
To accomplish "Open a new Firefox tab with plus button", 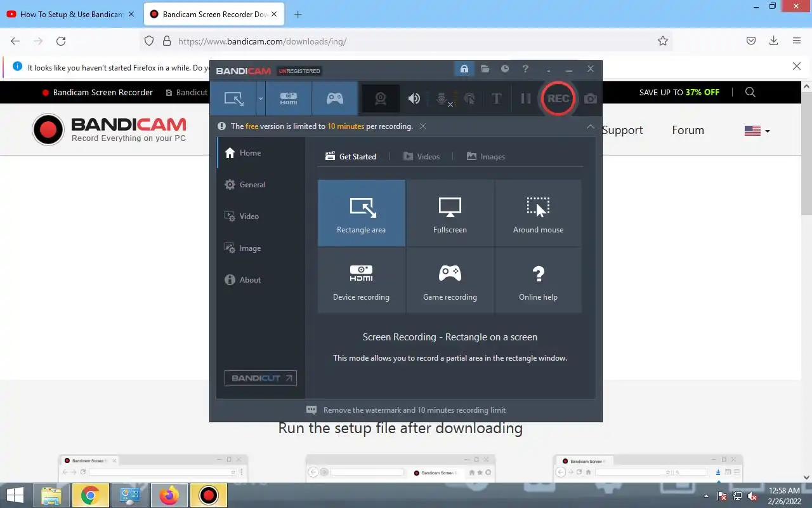I will coord(298,14).
